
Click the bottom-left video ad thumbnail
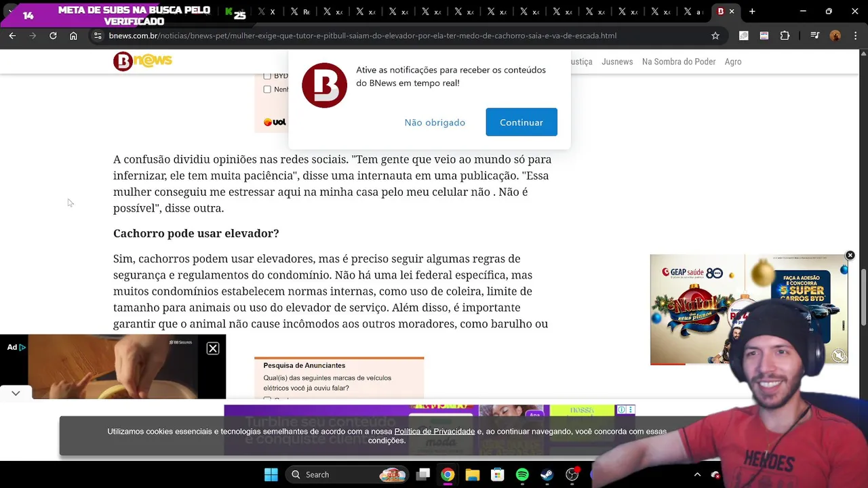[x=113, y=367]
